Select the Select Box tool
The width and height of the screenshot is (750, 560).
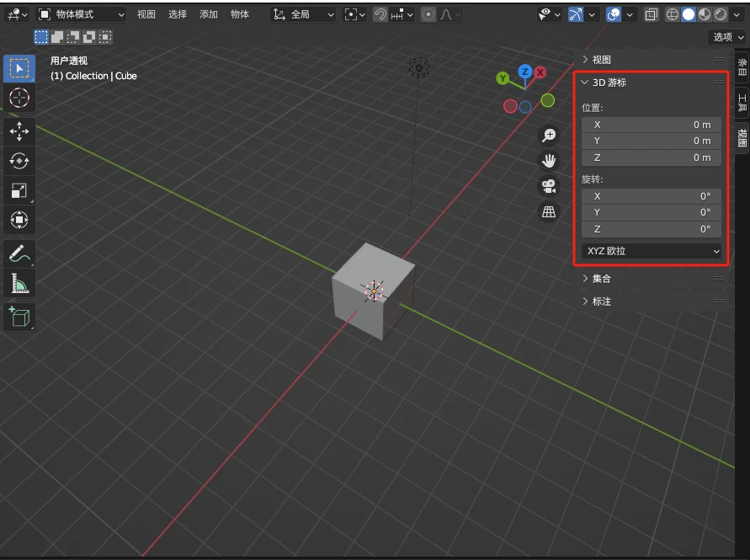(19, 68)
